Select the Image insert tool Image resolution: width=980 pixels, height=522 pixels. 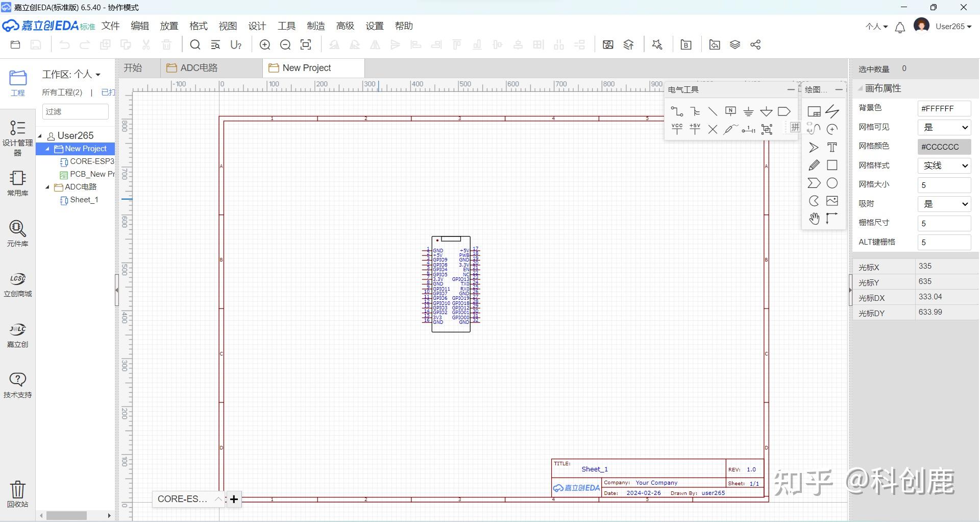coord(832,201)
